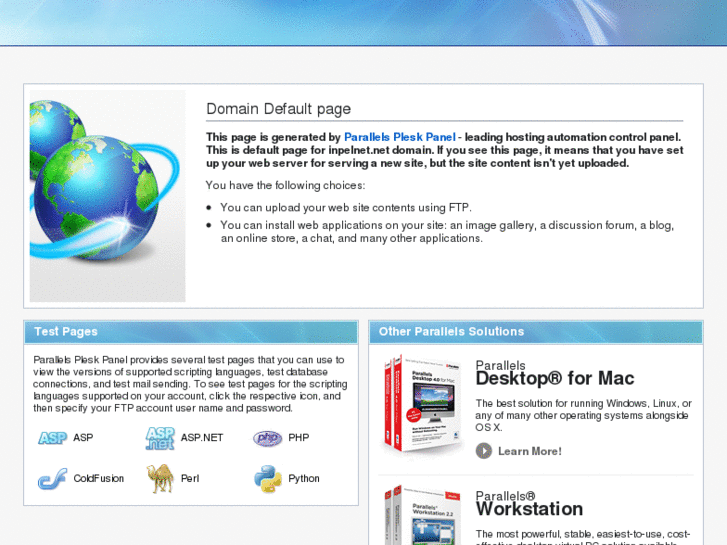Open the ASP.NET test page icon

[x=160, y=438]
